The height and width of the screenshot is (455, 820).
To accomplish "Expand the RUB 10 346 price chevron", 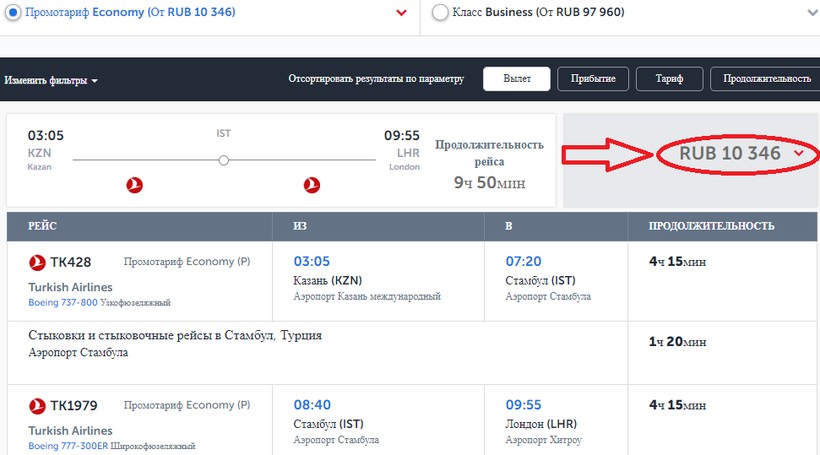I will [x=798, y=153].
